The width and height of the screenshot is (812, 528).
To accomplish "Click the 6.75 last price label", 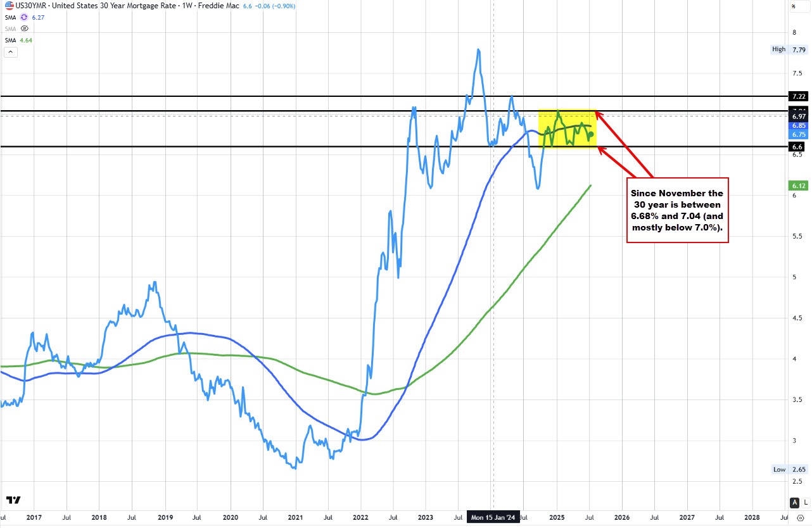I will click(797, 134).
